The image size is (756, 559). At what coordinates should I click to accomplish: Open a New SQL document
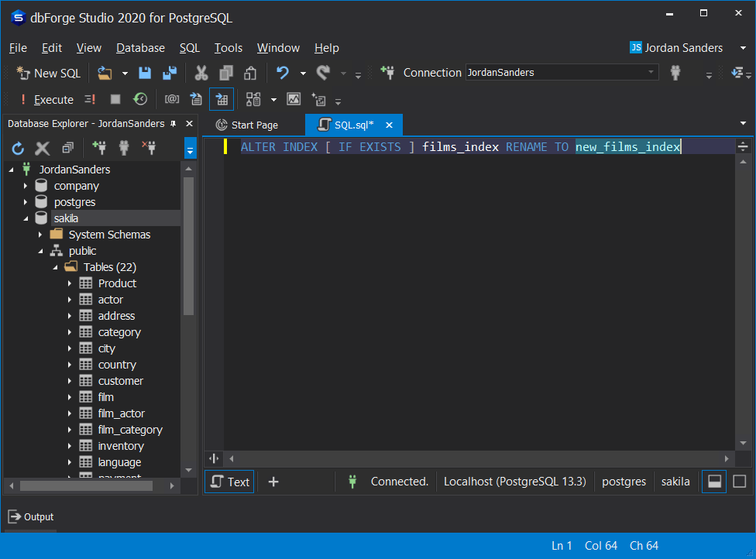point(48,74)
